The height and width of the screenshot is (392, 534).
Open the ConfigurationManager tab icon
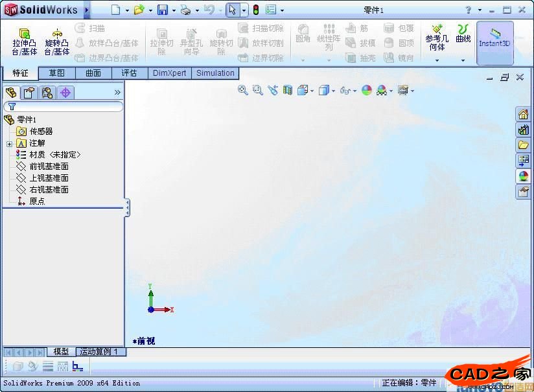pyautogui.click(x=47, y=93)
